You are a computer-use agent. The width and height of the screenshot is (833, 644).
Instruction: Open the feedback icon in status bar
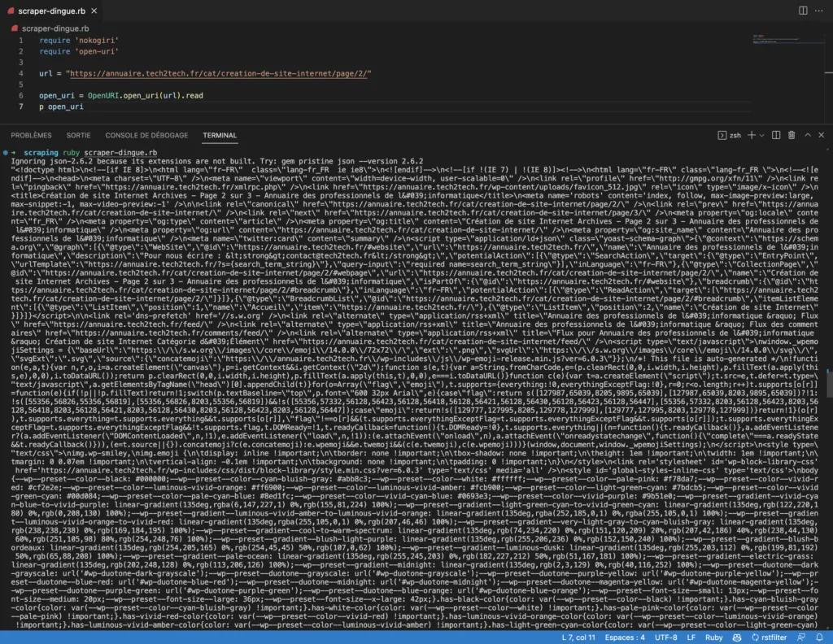pos(801,637)
